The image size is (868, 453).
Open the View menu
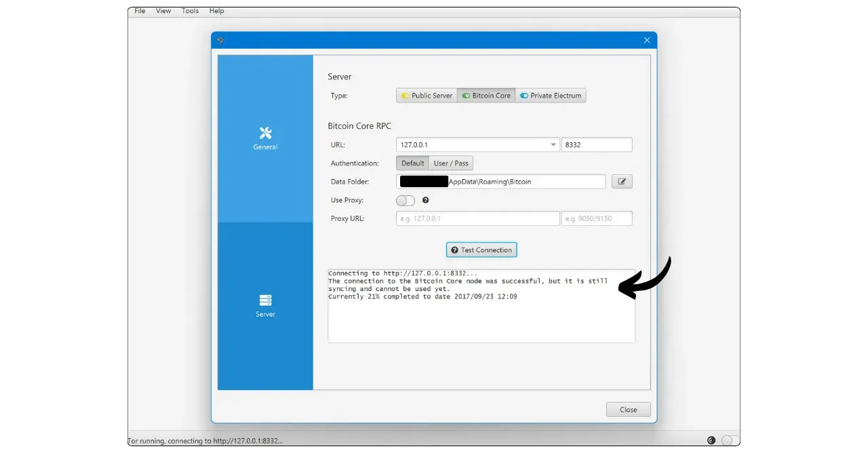pyautogui.click(x=163, y=11)
